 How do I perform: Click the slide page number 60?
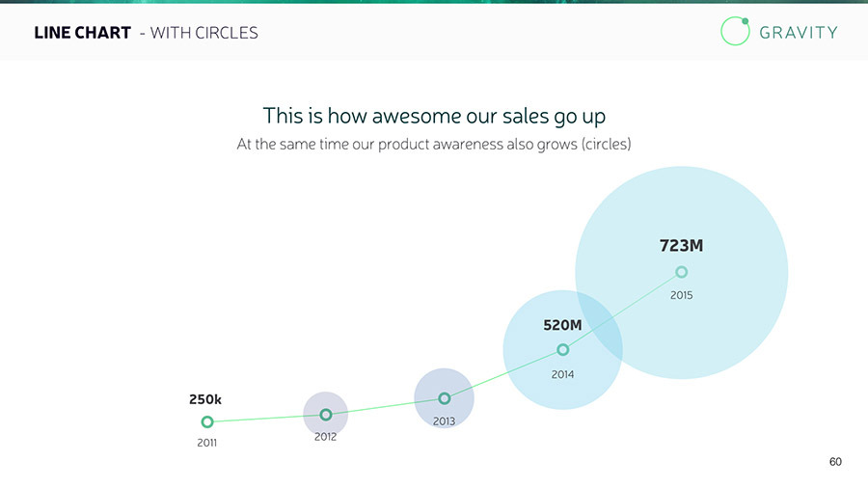(x=835, y=462)
